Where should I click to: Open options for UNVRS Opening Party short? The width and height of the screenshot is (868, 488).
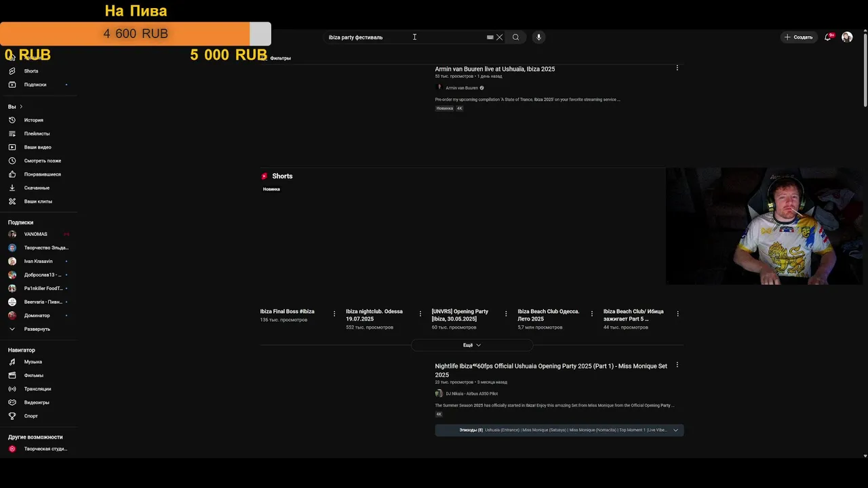click(x=506, y=313)
